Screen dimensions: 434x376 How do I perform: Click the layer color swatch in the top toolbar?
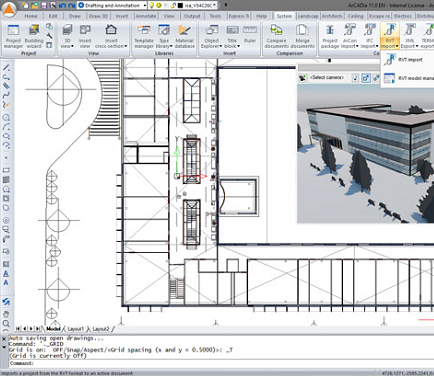pos(180,5)
